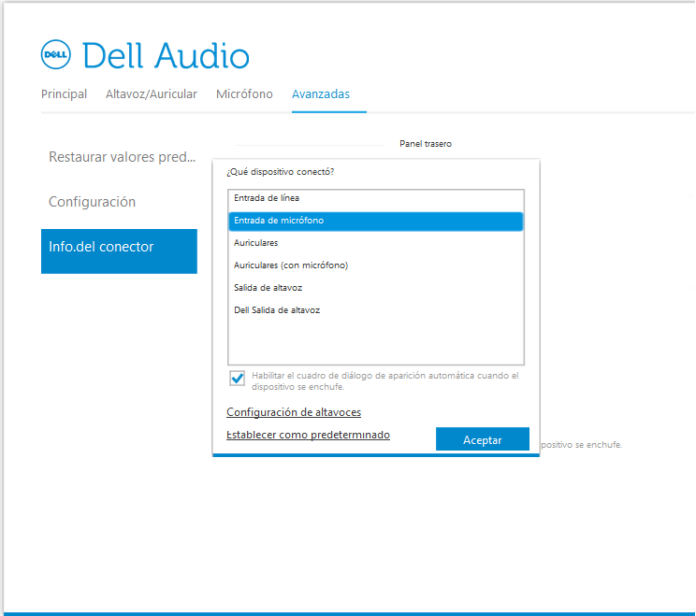Screen dimensions: 696x616
Task: Pick Dell Salida de altavoz option
Action: (376, 310)
